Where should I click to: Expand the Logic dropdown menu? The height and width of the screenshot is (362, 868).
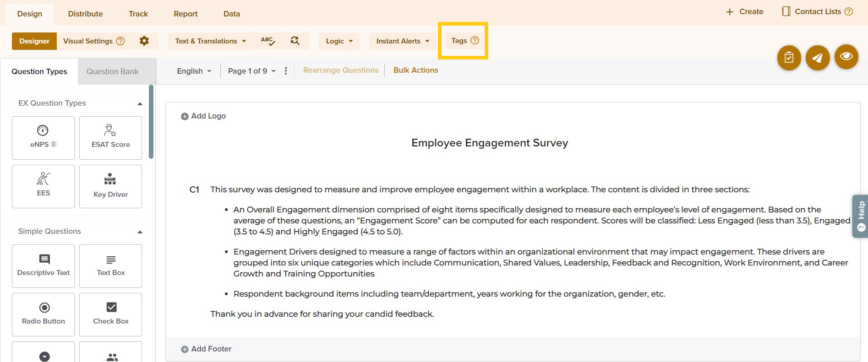click(x=339, y=41)
